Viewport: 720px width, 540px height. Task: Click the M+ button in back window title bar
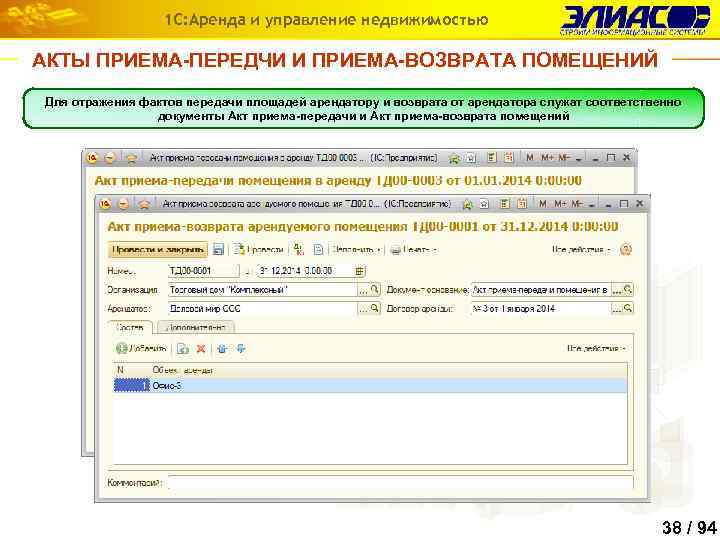pos(547,158)
